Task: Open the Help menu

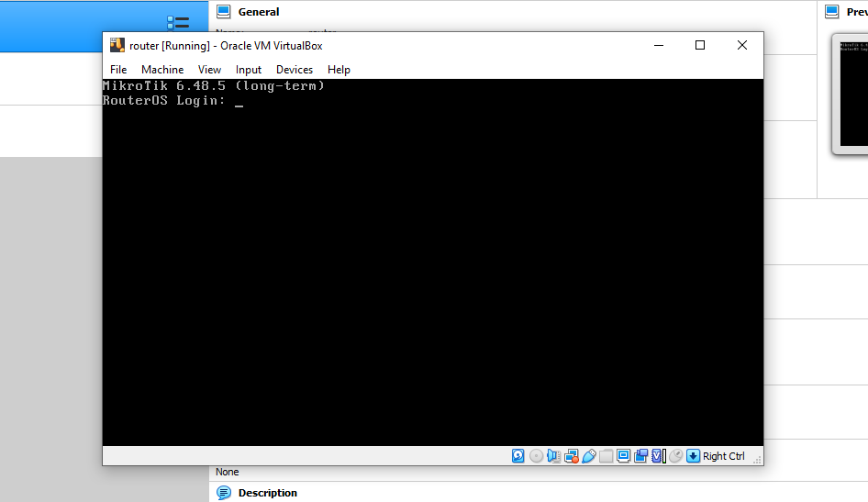Action: [x=339, y=70]
